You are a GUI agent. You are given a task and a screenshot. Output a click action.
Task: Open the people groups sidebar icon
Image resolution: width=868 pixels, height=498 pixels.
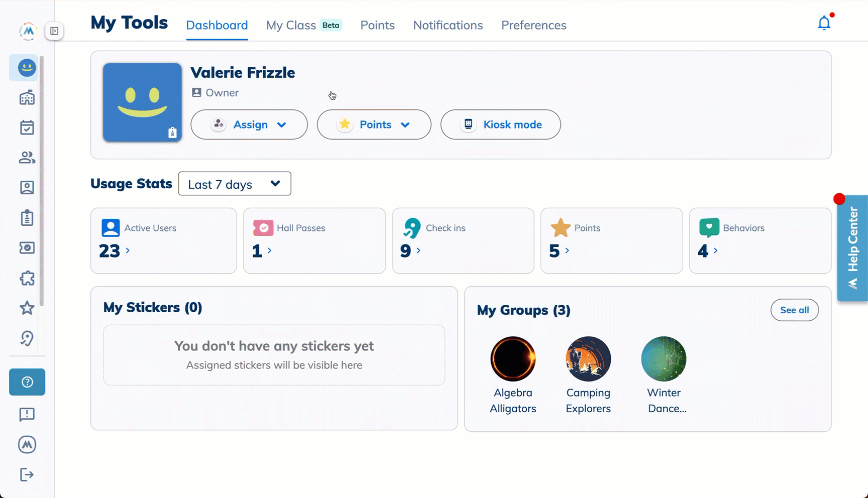point(27,158)
